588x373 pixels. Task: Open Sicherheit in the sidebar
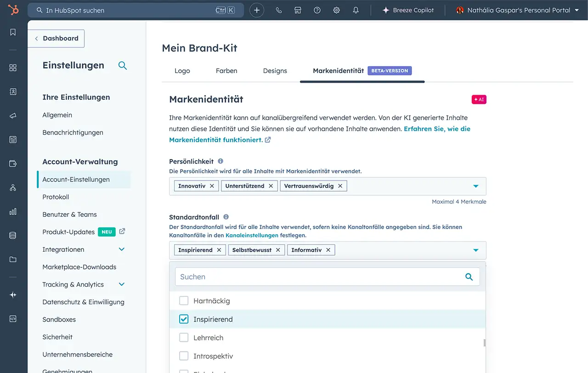[x=57, y=337]
